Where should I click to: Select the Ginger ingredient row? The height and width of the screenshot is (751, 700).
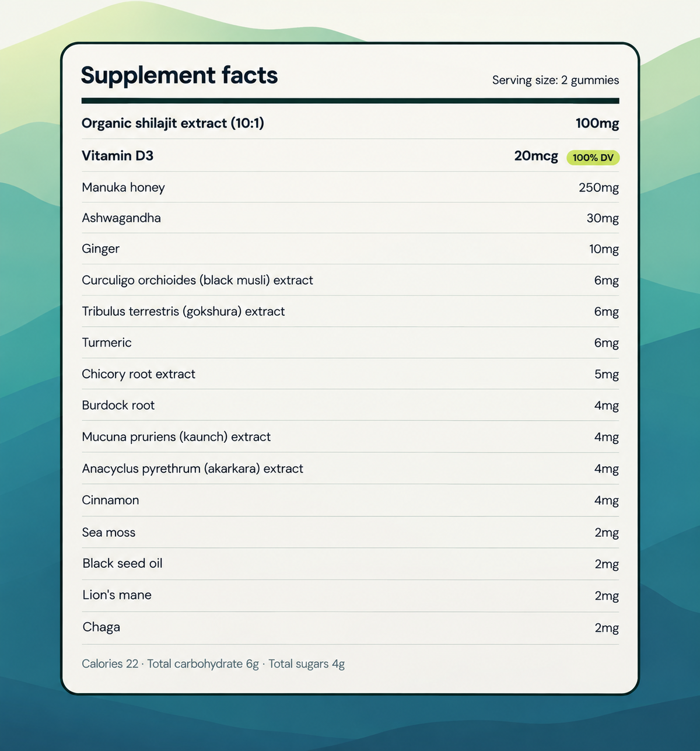point(350,249)
